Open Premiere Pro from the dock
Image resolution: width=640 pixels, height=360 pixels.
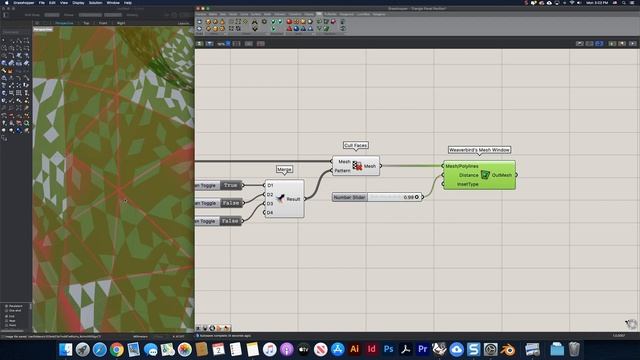422,349
